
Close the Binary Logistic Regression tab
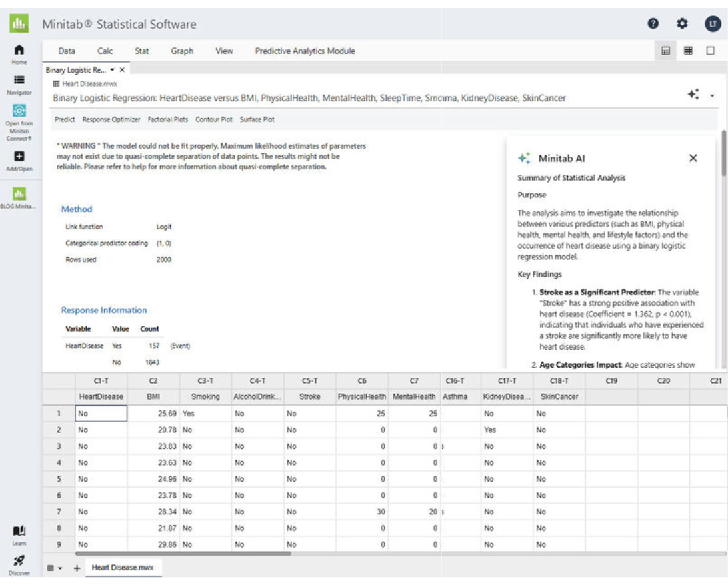[122, 70]
